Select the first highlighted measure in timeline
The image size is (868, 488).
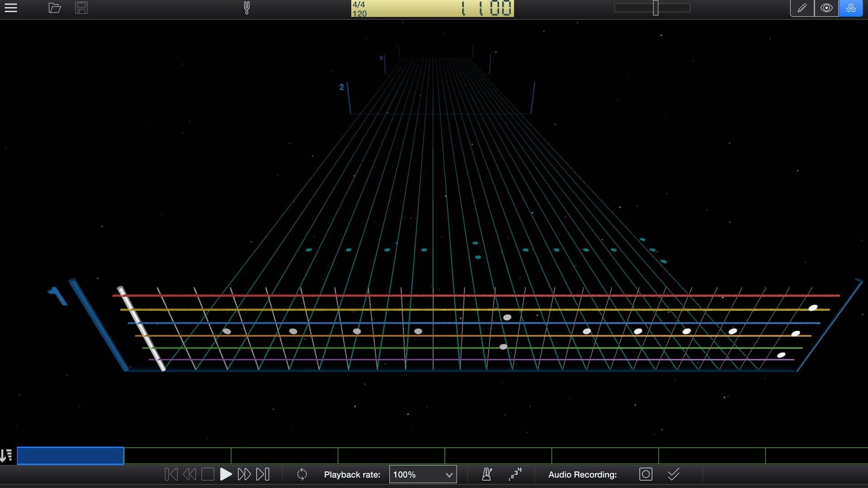[x=71, y=455]
